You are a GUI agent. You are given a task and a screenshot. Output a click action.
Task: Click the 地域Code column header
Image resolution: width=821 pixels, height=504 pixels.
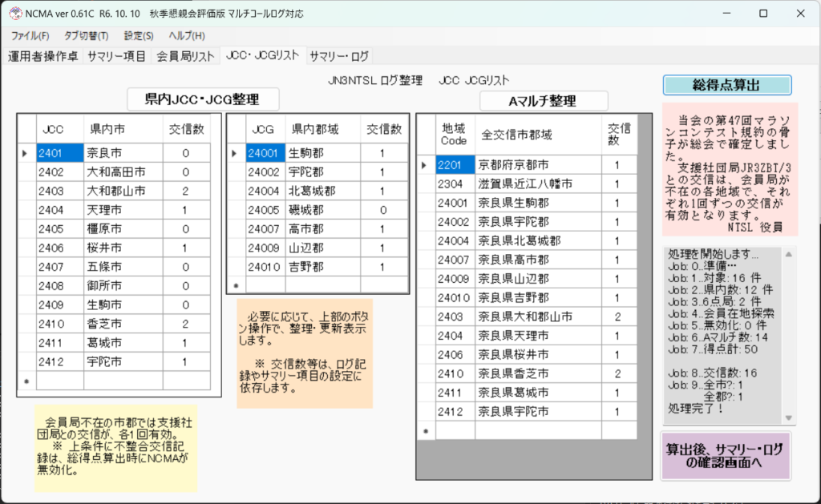click(454, 133)
